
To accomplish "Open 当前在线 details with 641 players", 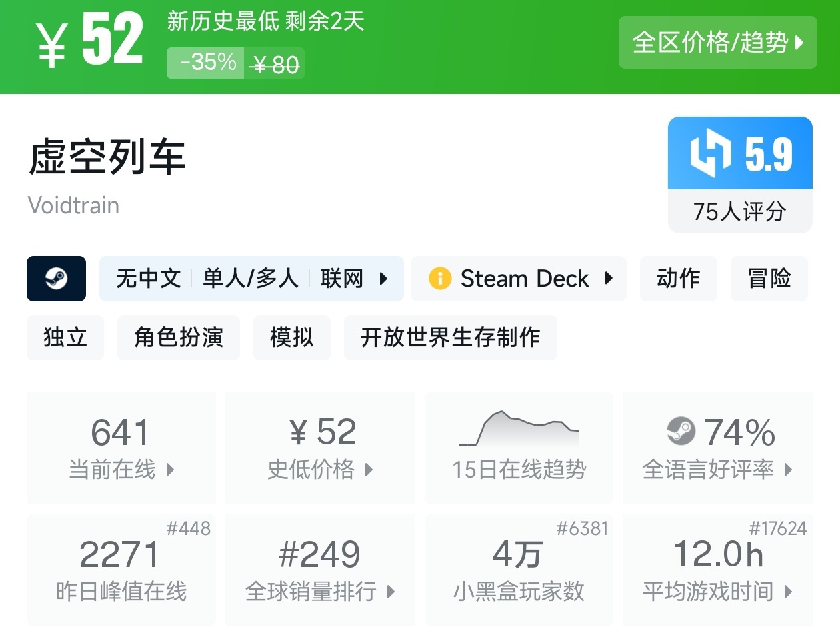I will (121, 448).
